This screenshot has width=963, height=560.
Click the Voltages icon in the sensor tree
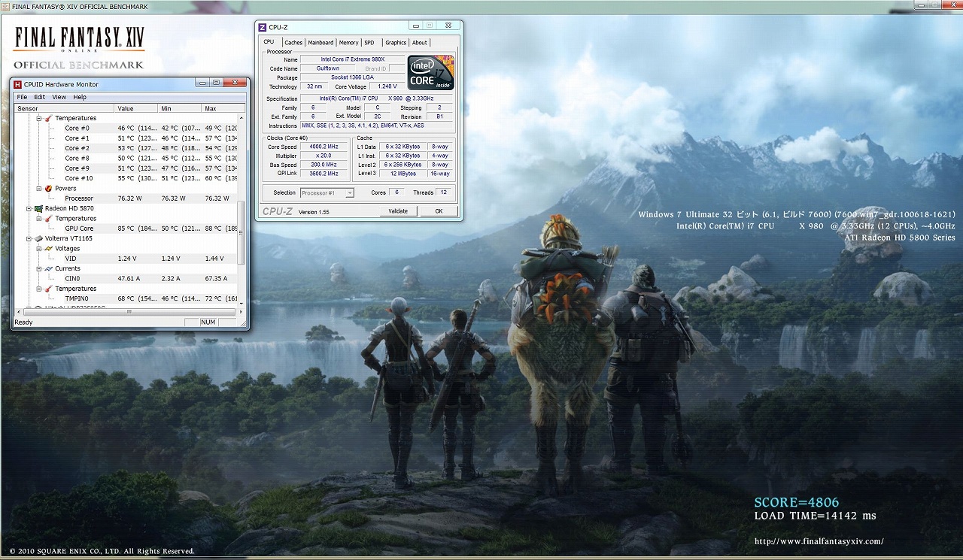[49, 249]
